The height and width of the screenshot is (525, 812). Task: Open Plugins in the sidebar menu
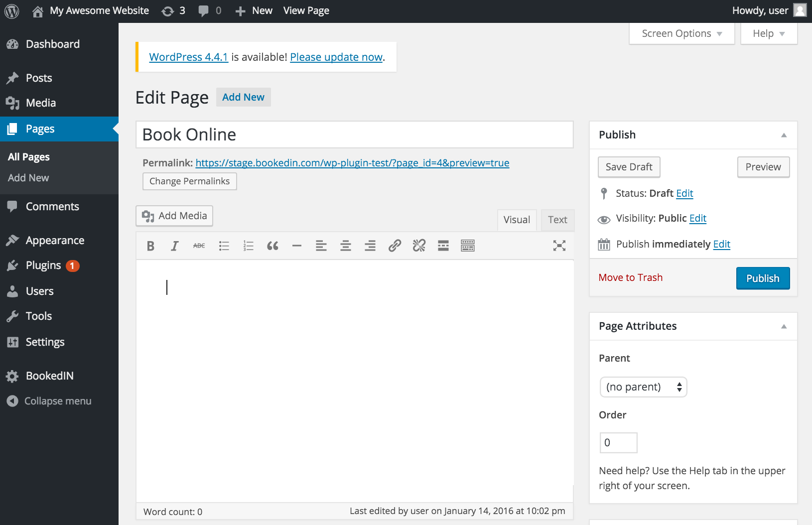pos(43,265)
